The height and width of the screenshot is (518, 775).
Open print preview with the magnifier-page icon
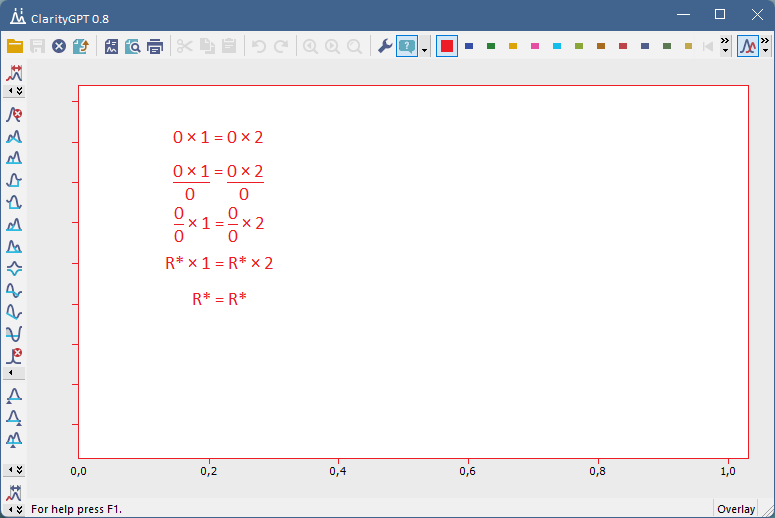tap(133, 46)
